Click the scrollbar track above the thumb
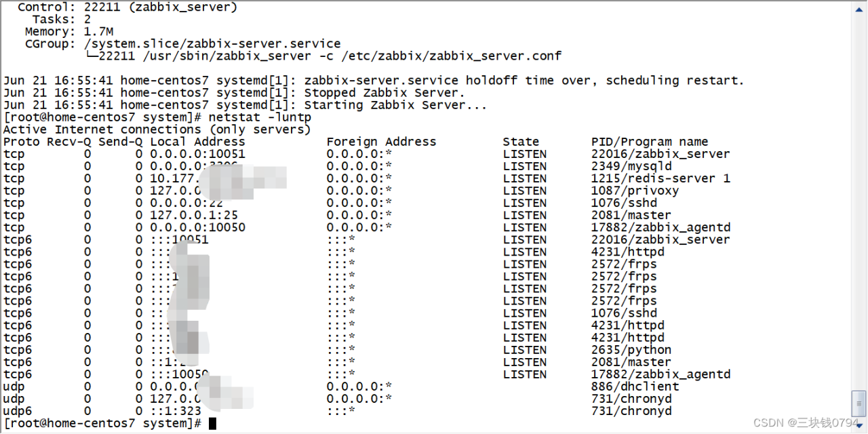The height and width of the screenshot is (434, 868). [859, 203]
